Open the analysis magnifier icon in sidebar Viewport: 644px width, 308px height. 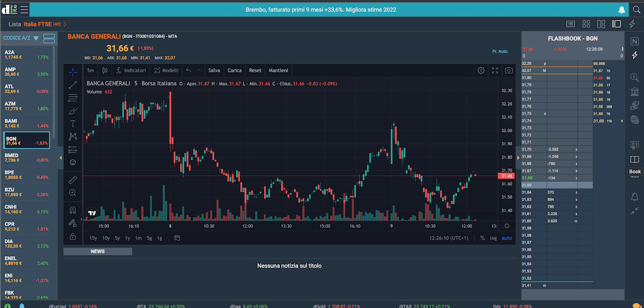[634, 77]
